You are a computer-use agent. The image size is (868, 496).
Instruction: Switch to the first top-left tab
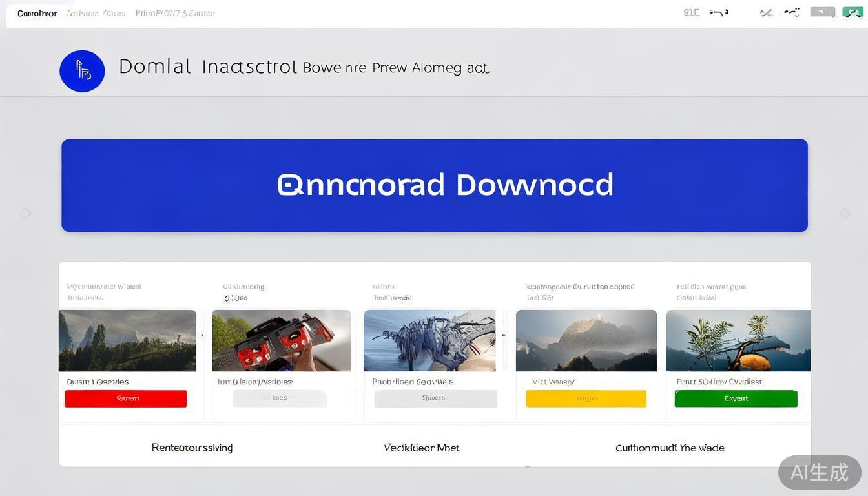[37, 13]
